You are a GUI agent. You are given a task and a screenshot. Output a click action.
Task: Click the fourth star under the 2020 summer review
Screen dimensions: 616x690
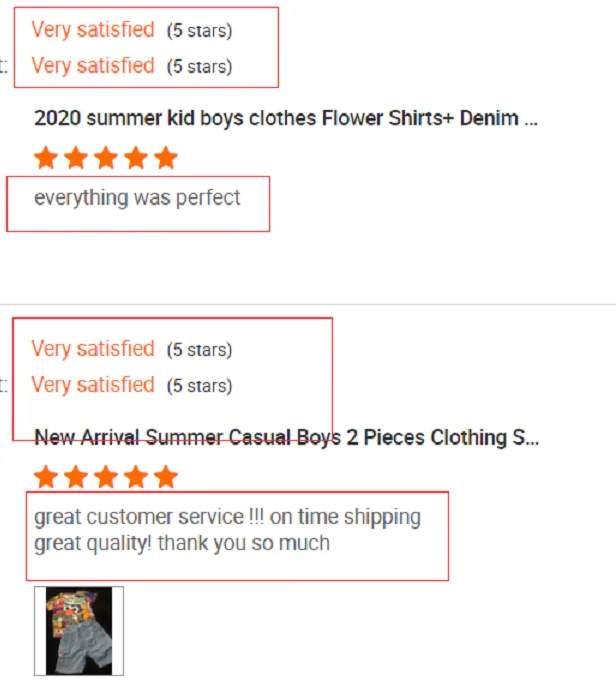click(136, 158)
